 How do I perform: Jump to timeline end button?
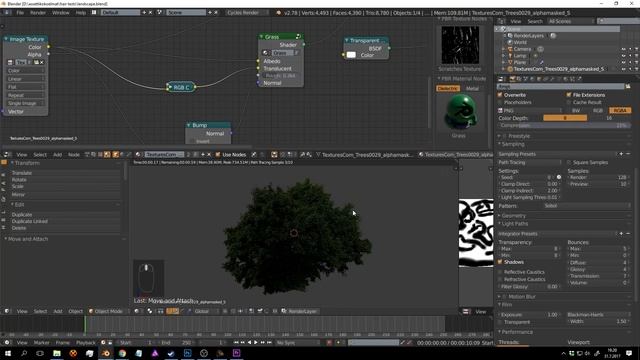[269, 342]
